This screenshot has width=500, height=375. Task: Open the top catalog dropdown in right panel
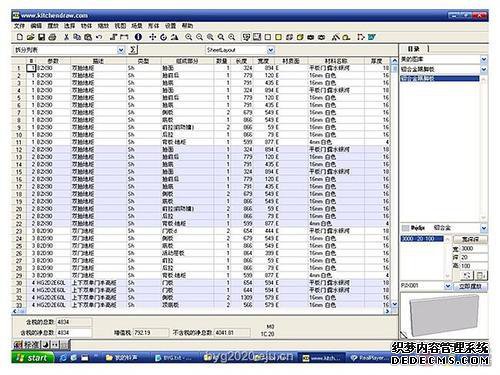[484, 59]
